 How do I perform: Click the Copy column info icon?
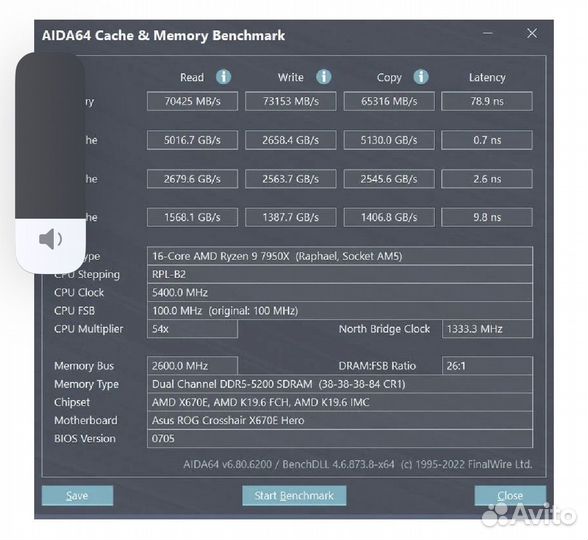click(421, 77)
